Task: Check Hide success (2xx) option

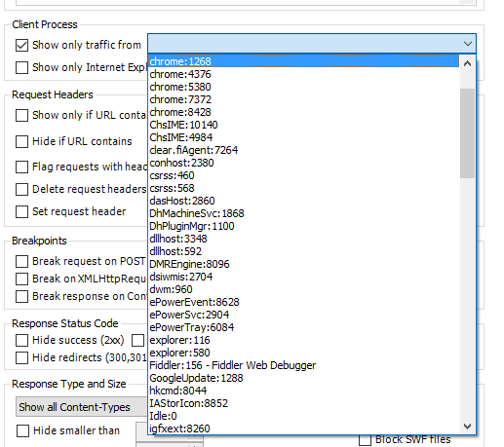Action: pyautogui.click(x=21, y=341)
